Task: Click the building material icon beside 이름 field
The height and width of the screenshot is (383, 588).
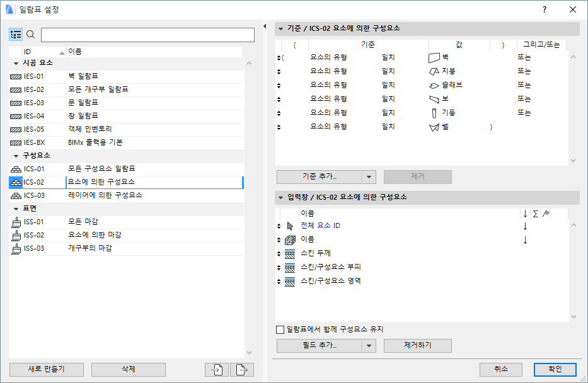Action: pyautogui.click(x=290, y=240)
